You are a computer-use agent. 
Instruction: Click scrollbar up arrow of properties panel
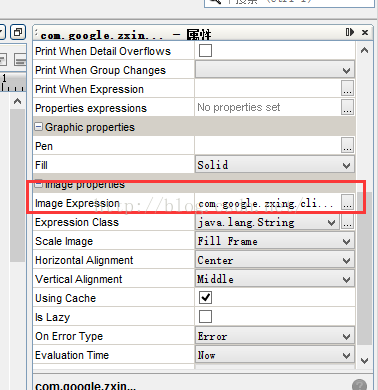[x=364, y=51]
